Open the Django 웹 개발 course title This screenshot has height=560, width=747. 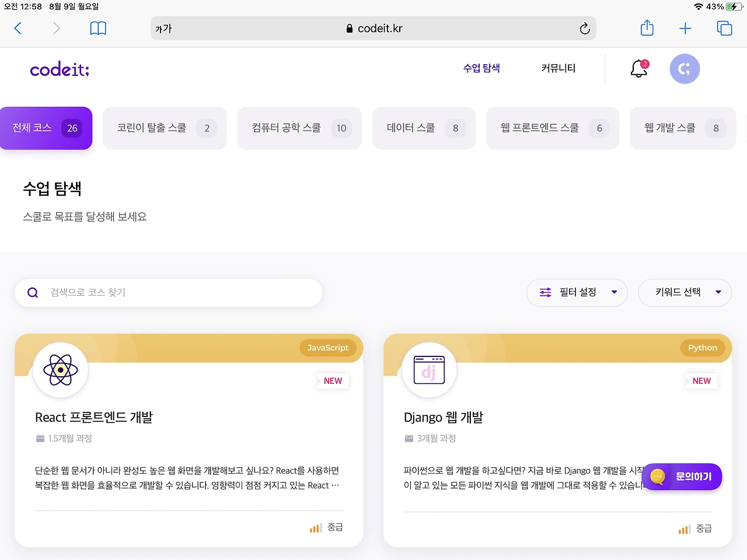(x=444, y=418)
